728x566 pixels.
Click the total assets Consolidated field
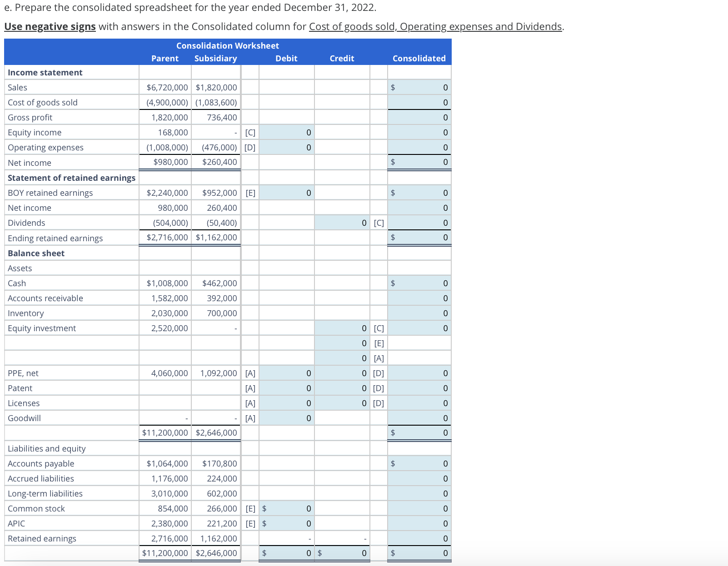click(x=419, y=432)
